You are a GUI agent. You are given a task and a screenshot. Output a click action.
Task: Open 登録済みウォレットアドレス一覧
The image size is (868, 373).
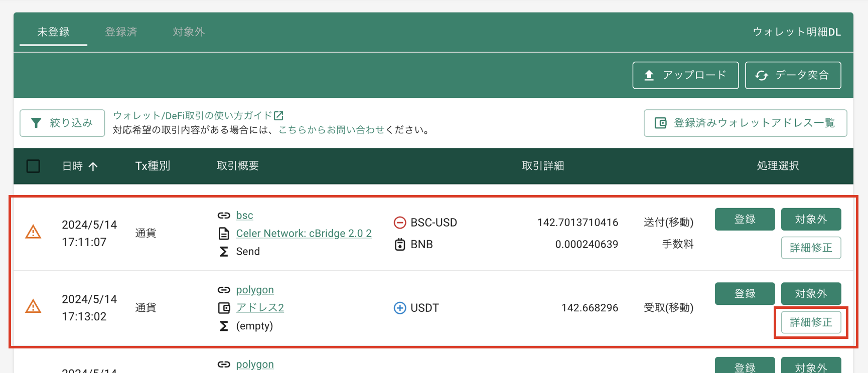[745, 123]
